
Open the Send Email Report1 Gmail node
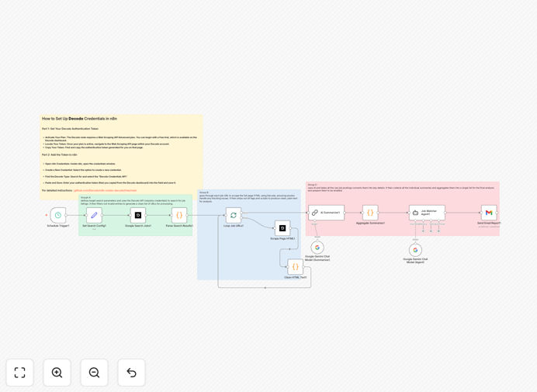[489, 213]
